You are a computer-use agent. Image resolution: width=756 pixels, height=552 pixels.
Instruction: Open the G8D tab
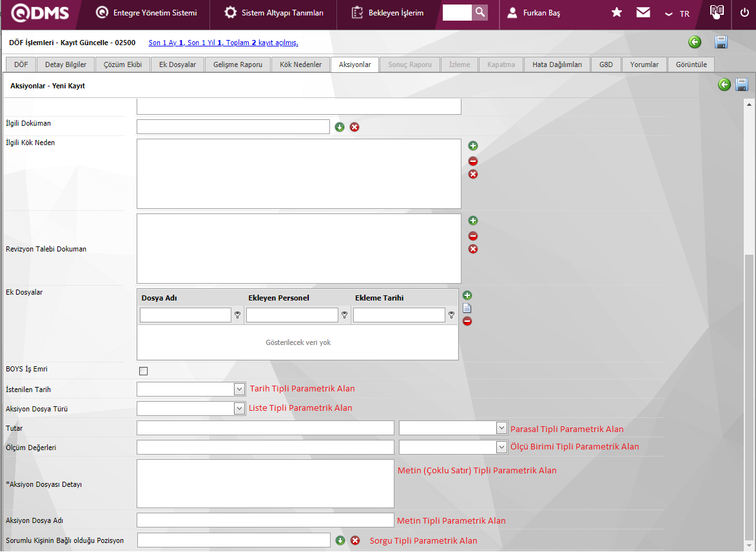606,64
